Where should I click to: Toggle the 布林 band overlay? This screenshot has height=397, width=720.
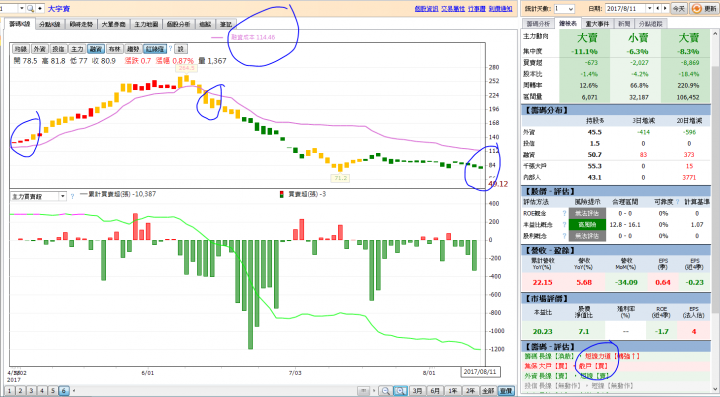(x=115, y=49)
